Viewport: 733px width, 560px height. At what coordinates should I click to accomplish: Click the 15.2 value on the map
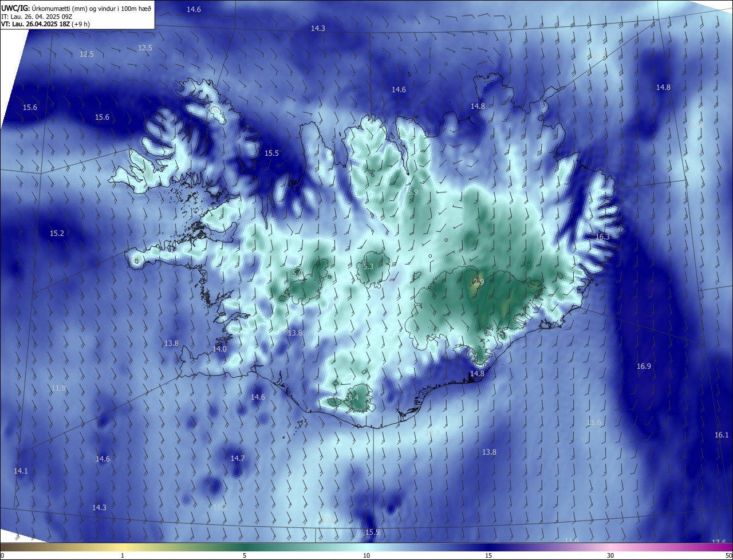tap(57, 233)
